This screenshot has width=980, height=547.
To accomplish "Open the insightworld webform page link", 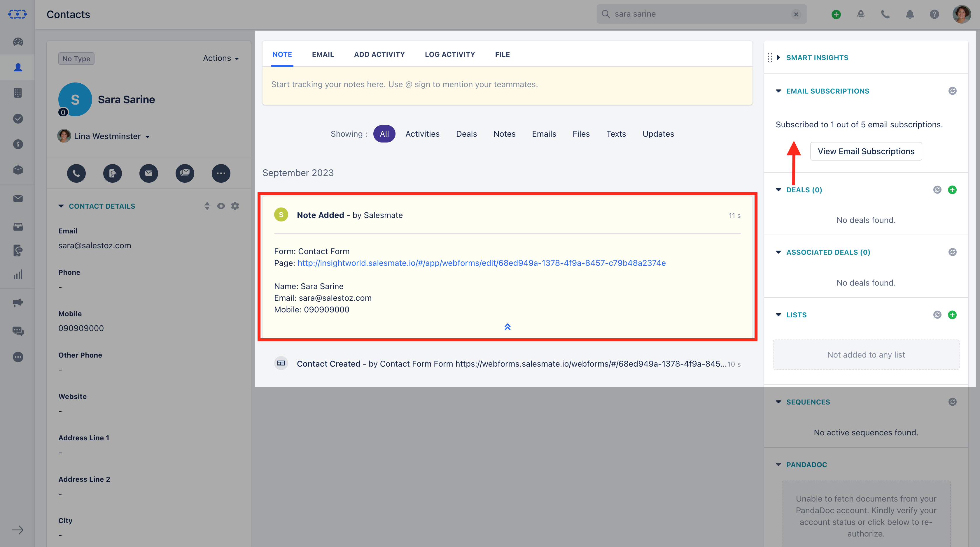I will [x=481, y=263].
